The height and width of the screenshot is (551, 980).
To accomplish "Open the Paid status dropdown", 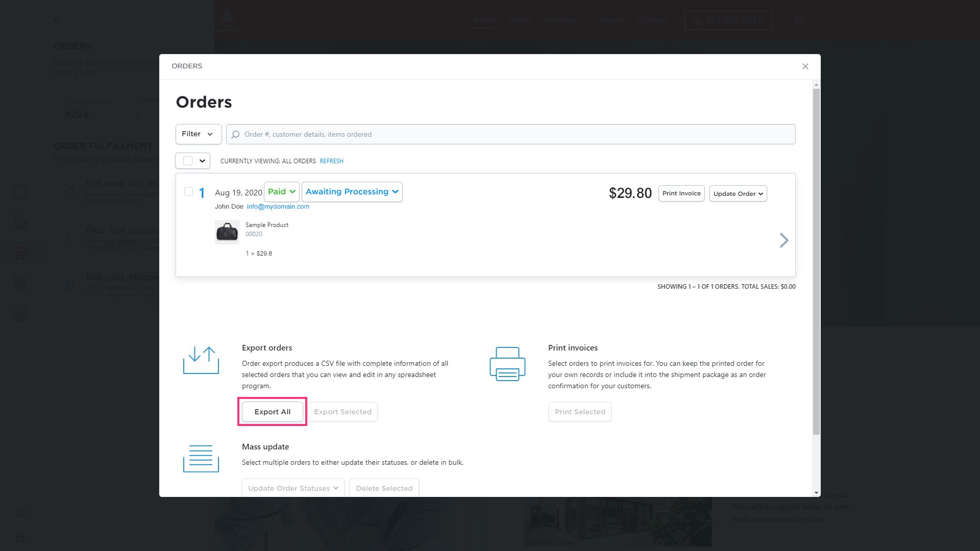I will 282,192.
